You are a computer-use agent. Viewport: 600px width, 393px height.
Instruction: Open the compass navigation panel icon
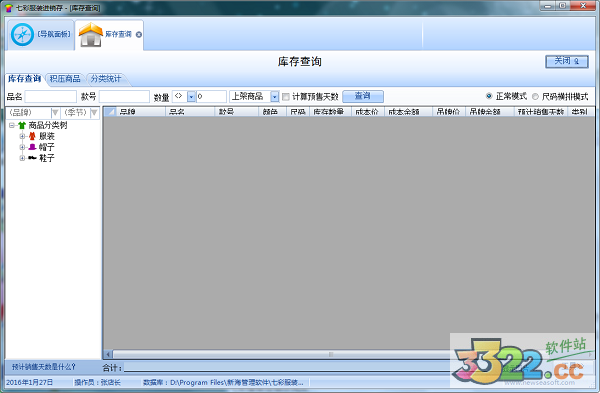[x=22, y=35]
